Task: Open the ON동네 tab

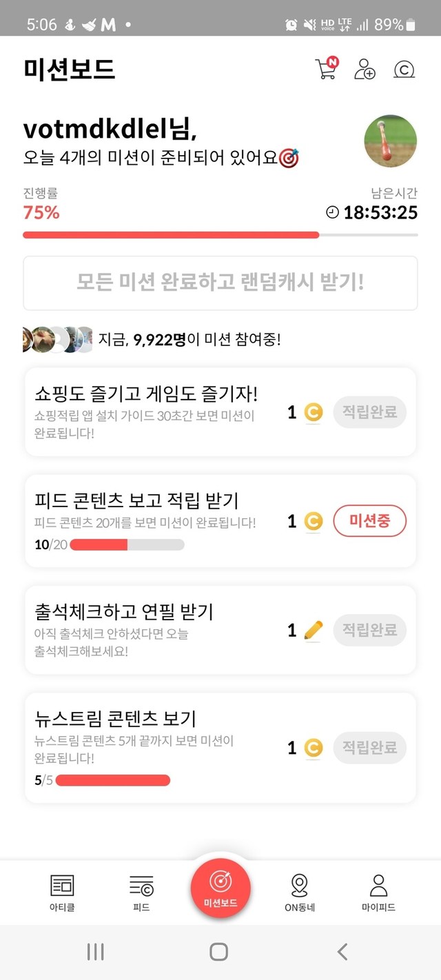Action: click(300, 893)
